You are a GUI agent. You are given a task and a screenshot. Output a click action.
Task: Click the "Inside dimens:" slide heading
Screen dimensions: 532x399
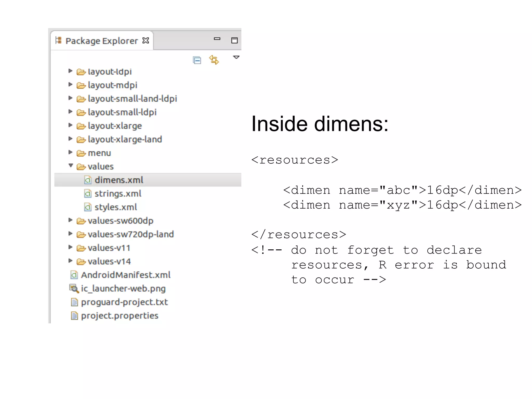(x=320, y=124)
